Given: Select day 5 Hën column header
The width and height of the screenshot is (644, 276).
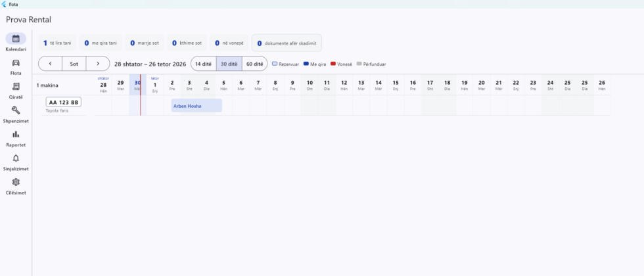Looking at the screenshot, I should coord(223,85).
